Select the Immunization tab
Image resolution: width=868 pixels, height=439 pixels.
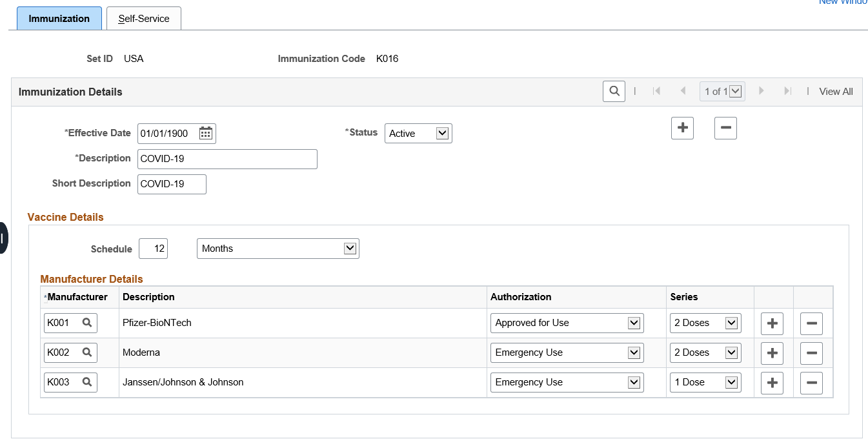pyautogui.click(x=59, y=19)
